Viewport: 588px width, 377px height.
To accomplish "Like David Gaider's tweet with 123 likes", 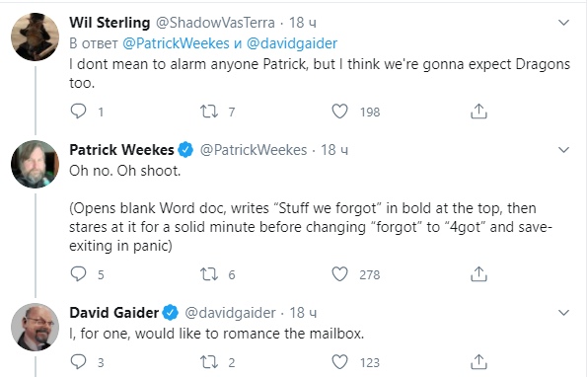I will pyautogui.click(x=339, y=362).
